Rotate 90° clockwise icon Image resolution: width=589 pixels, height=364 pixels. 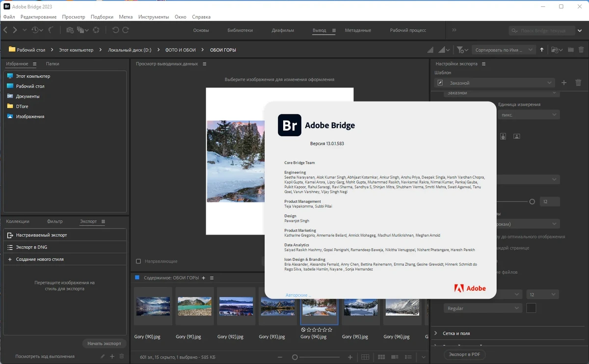point(126,30)
